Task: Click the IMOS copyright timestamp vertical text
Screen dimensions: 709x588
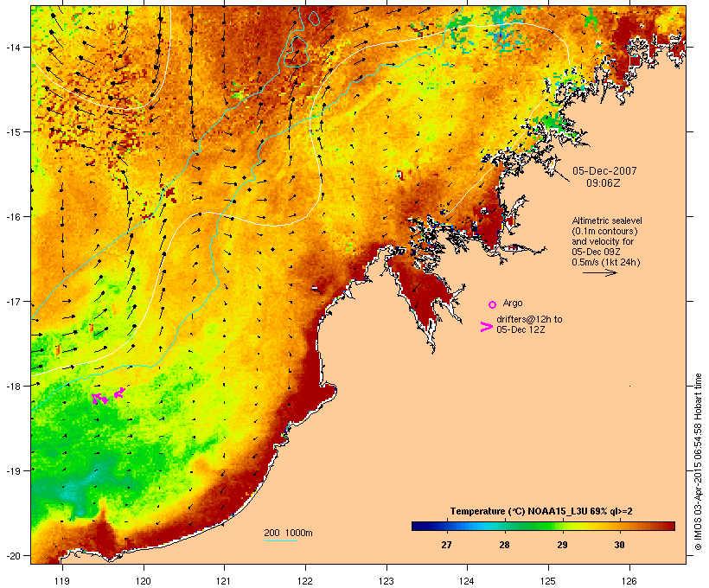Action: (699, 462)
